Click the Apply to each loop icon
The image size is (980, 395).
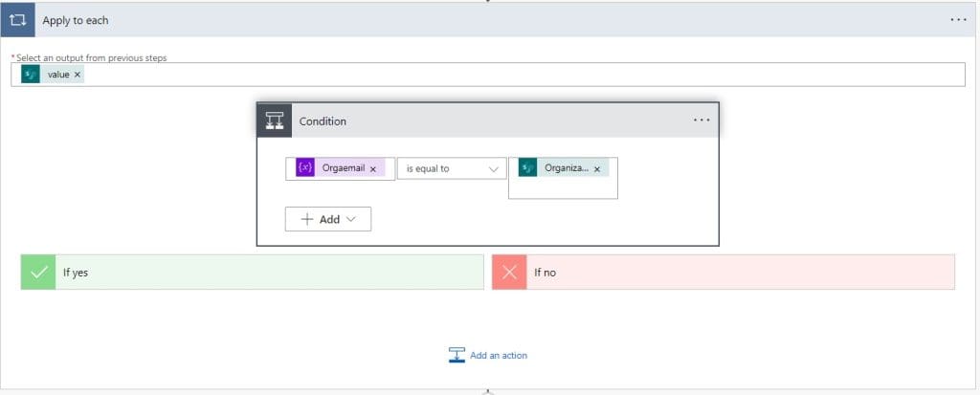[17, 20]
